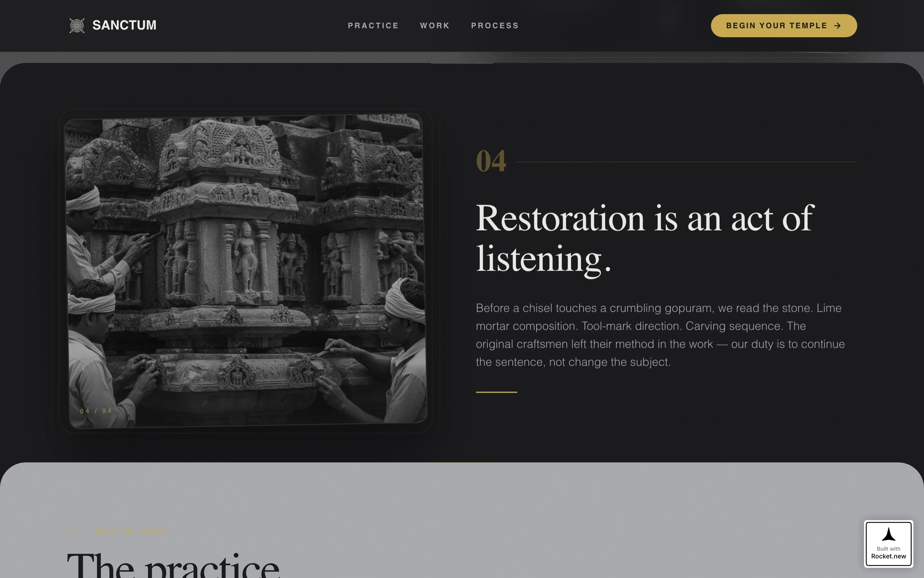Image resolution: width=924 pixels, height=578 pixels.
Task: Open the Process nav item
Action: pos(495,26)
